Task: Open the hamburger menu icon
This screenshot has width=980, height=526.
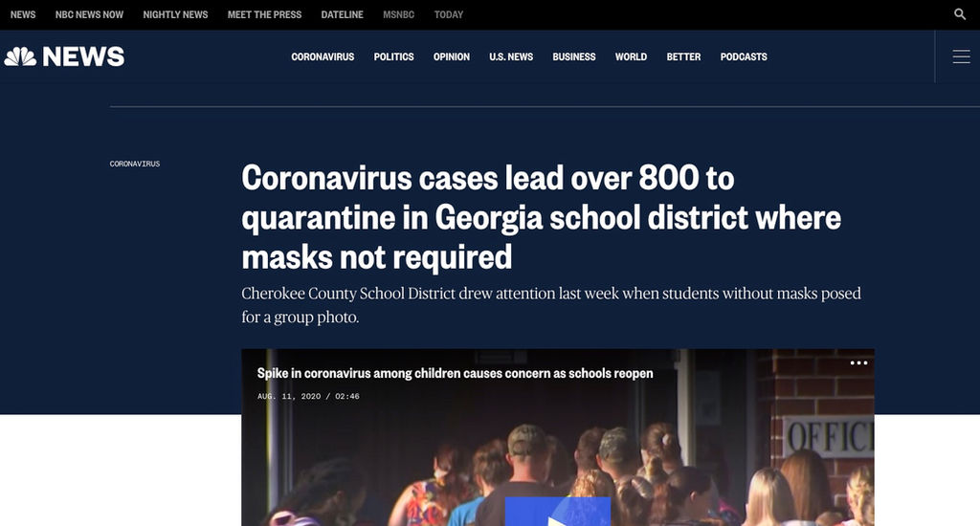Action: [x=961, y=56]
